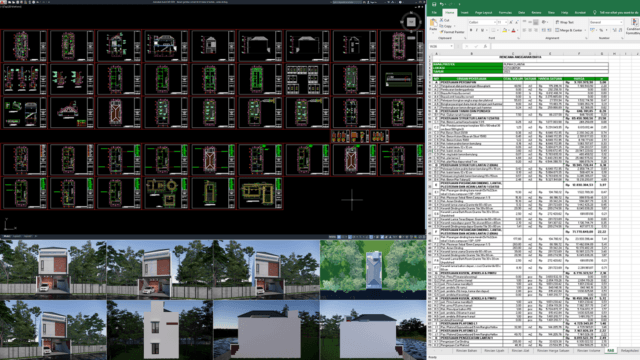Click the Accounting Number Format icon
Viewport: 640px width, 360px height.
click(593, 30)
